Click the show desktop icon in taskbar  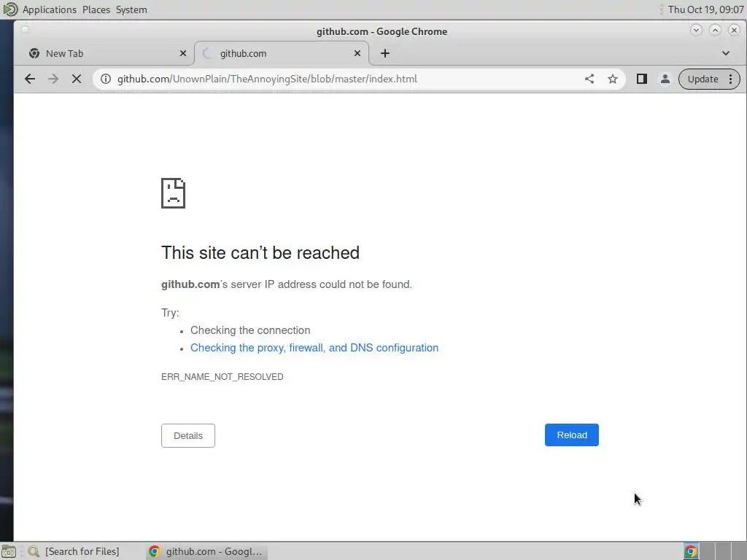[9, 551]
